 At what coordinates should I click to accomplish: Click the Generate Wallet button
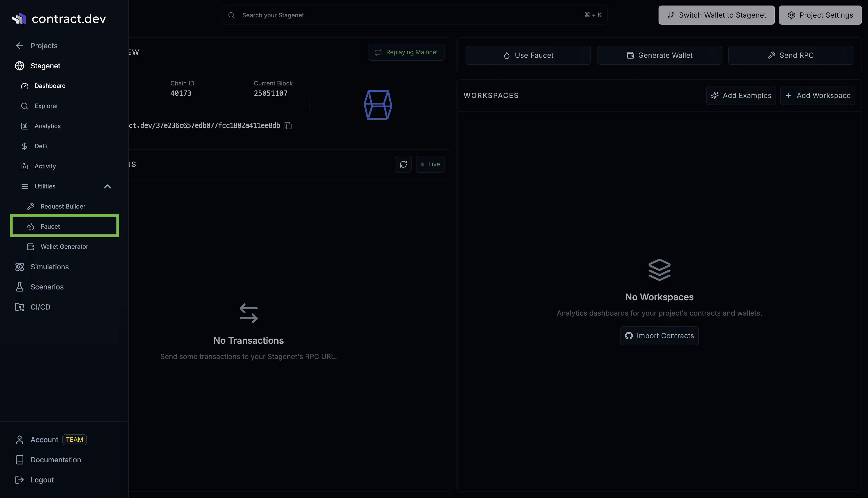[x=659, y=55]
